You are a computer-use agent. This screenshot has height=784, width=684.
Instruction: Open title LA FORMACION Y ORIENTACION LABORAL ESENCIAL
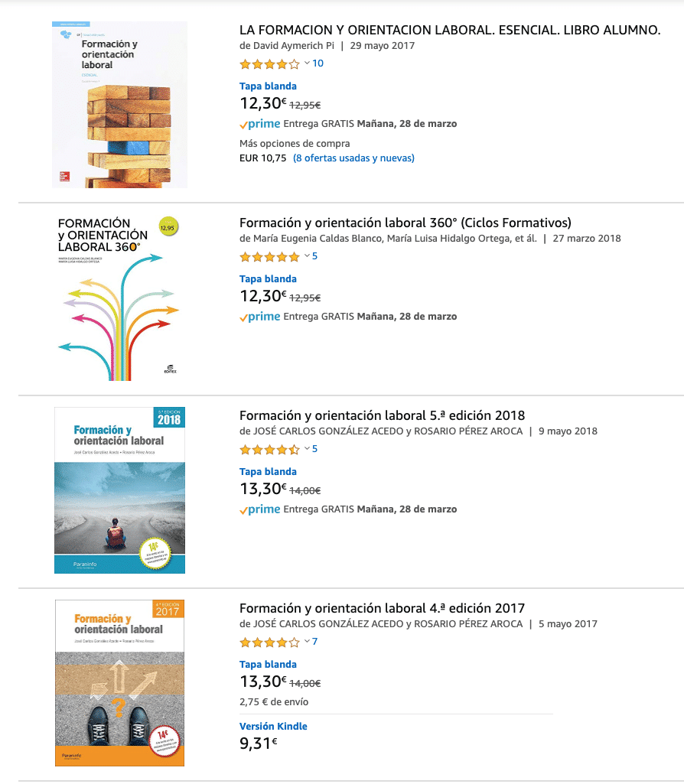[450, 30]
